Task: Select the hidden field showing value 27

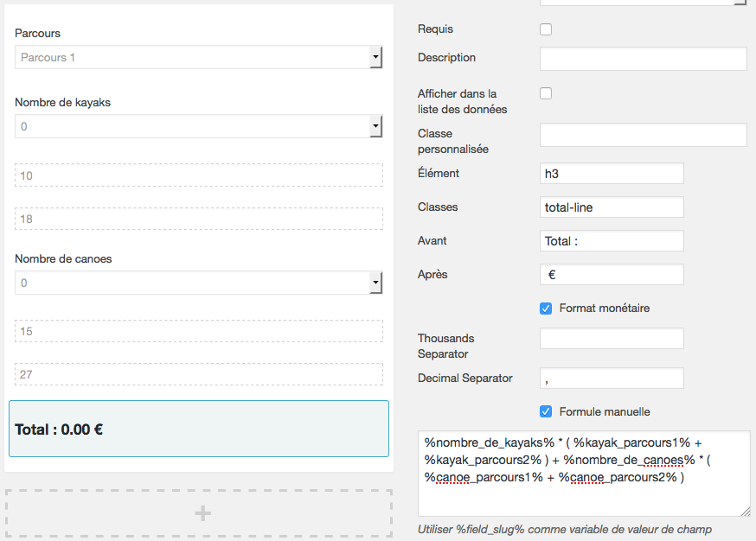Action: pos(199,374)
